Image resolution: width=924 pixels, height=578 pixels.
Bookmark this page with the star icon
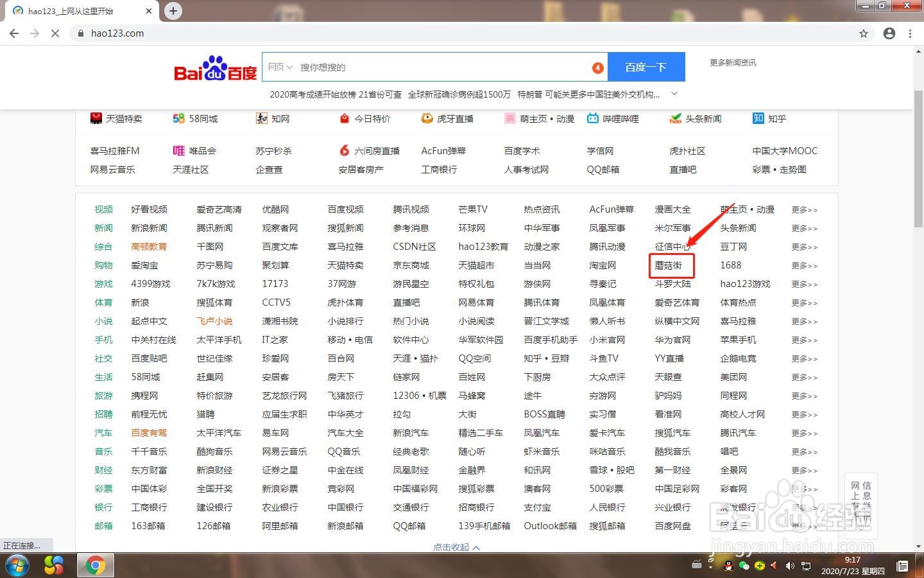(x=864, y=33)
